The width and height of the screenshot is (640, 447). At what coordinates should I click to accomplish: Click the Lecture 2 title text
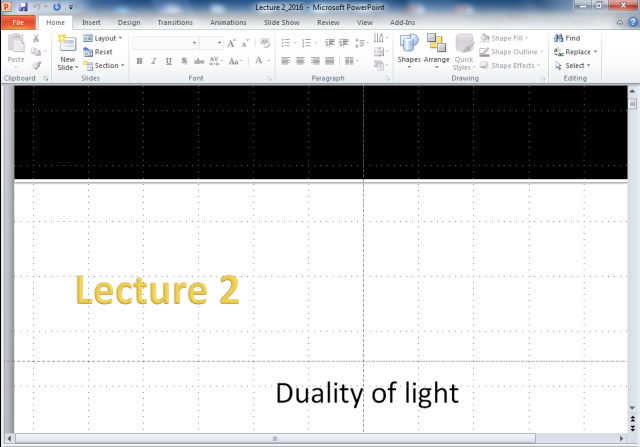pyautogui.click(x=157, y=290)
